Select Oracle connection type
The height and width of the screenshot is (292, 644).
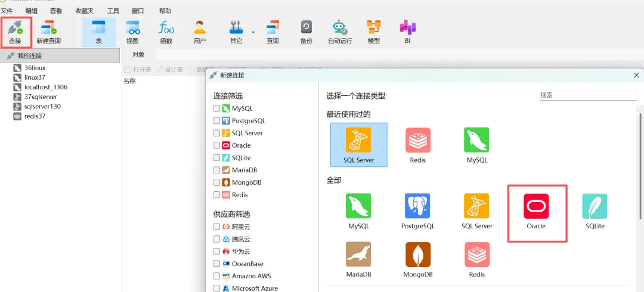point(536,211)
